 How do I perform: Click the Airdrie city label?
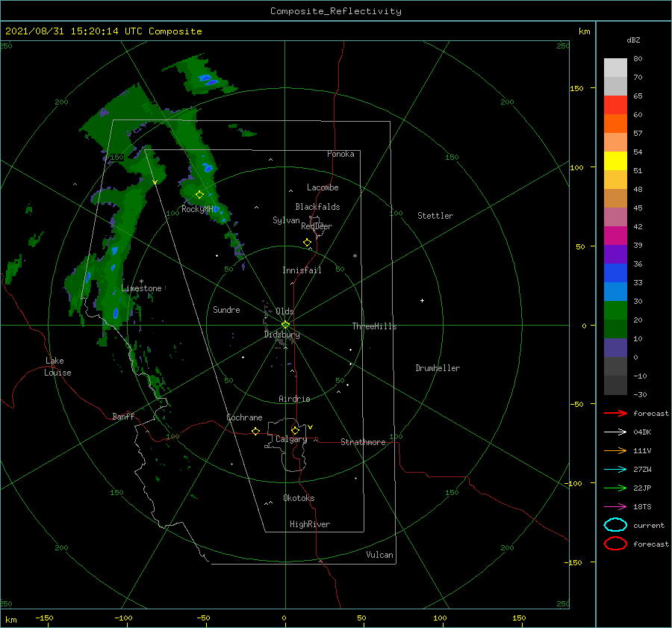pos(294,399)
